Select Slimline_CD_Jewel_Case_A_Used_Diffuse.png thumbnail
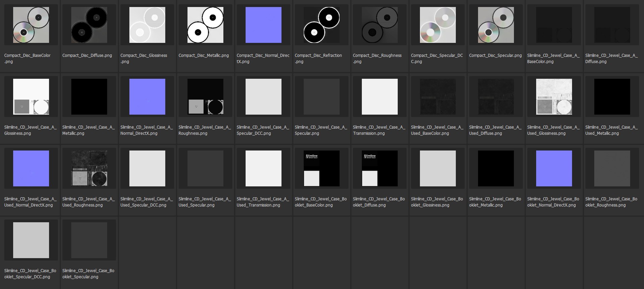 point(496,97)
